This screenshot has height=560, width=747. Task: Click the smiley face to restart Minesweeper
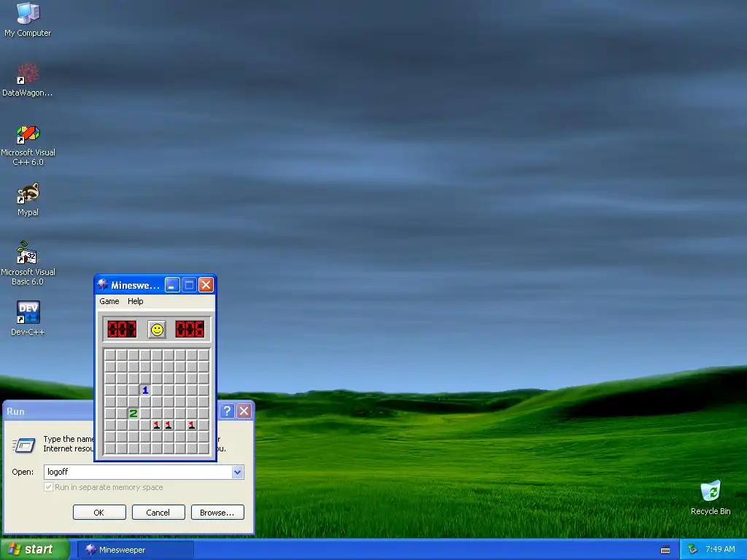[x=157, y=330]
